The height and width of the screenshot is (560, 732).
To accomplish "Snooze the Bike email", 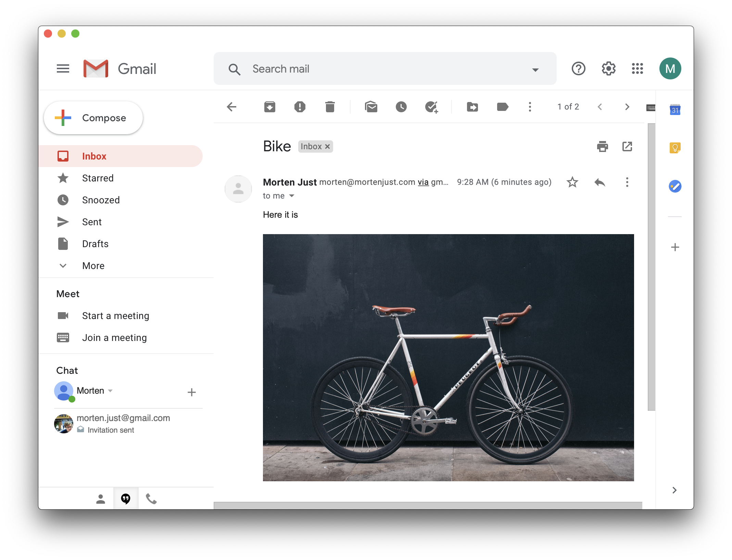I will pos(401,107).
